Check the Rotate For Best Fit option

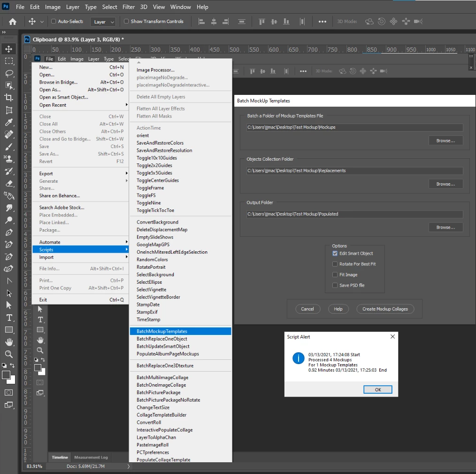click(335, 264)
